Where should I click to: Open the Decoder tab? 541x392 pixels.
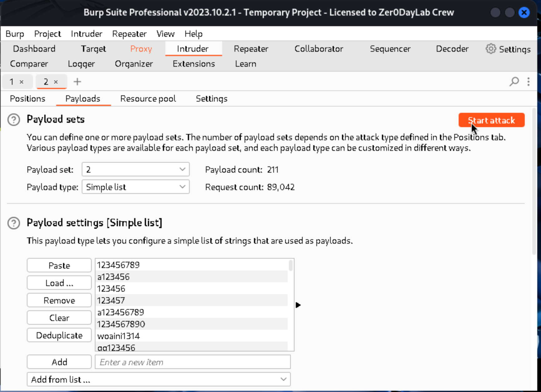tap(452, 49)
